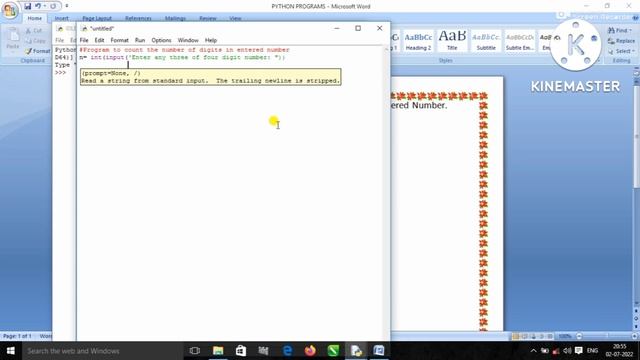Click the Undo icon in Word's quick access toolbar
The image size is (640, 360).
38,6
